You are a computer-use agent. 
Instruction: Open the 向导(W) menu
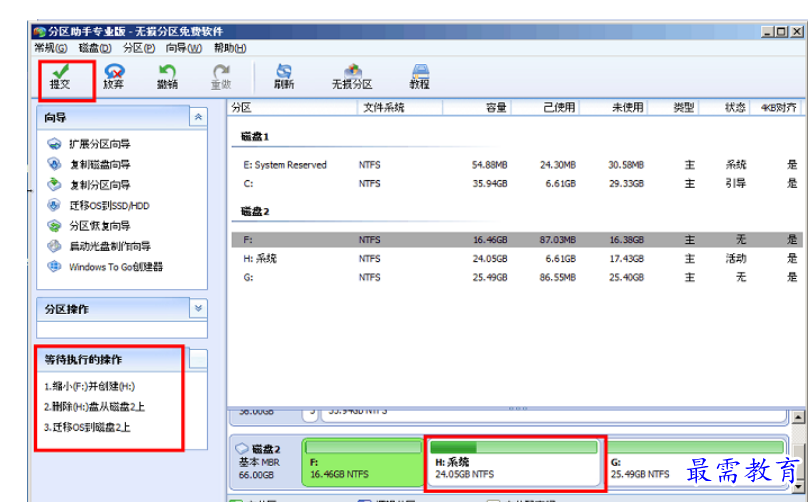(x=183, y=48)
